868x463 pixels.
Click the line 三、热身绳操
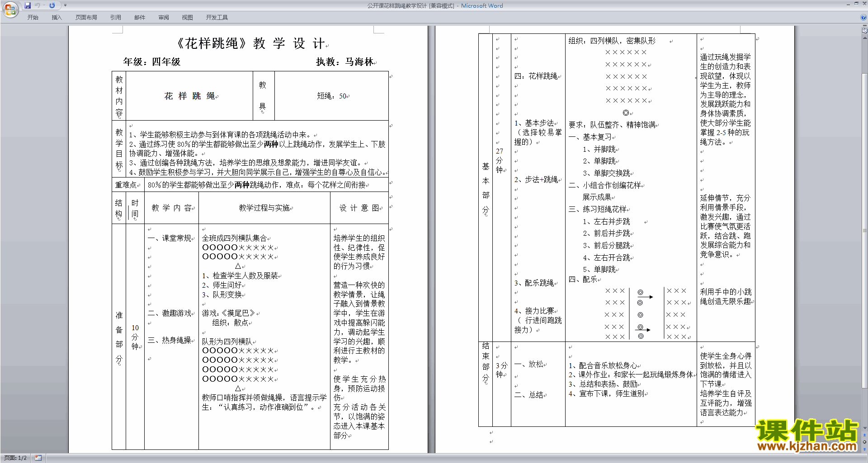[x=170, y=340]
